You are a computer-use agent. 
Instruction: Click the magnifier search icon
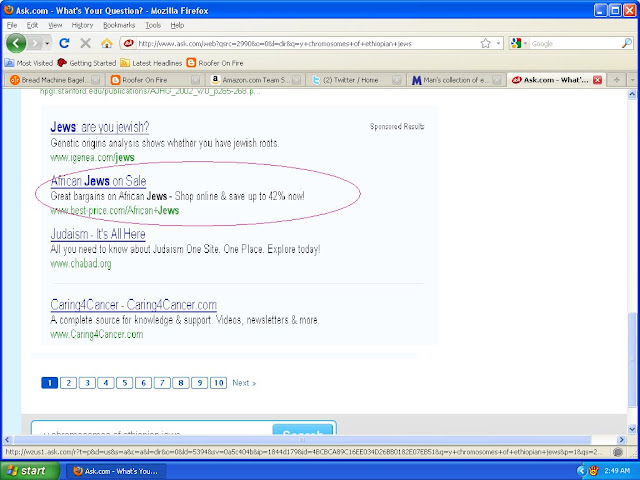627,43
